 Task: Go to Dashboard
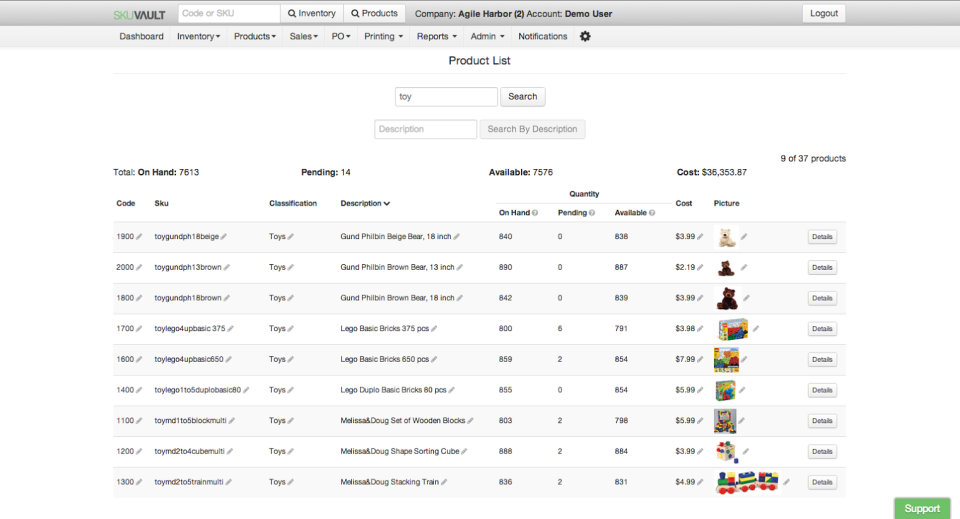(141, 36)
